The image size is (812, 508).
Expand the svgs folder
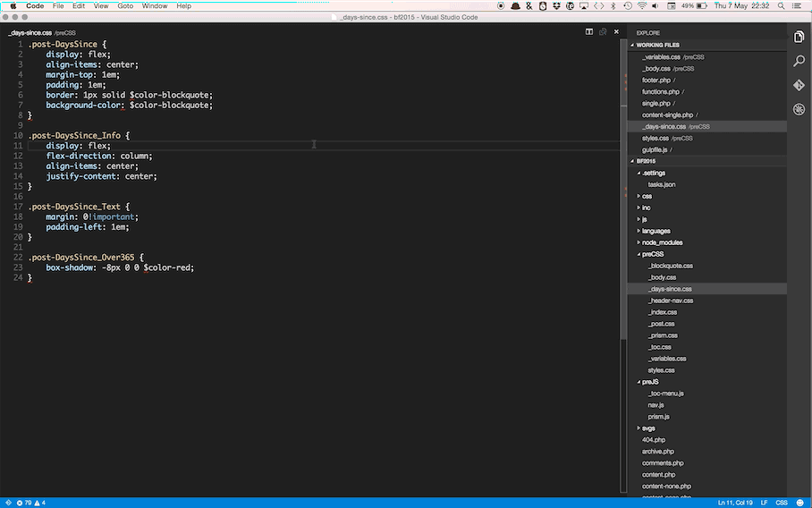[639, 428]
